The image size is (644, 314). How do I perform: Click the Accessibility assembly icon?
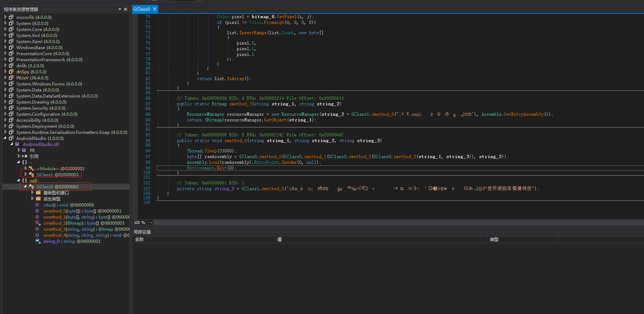(11, 120)
